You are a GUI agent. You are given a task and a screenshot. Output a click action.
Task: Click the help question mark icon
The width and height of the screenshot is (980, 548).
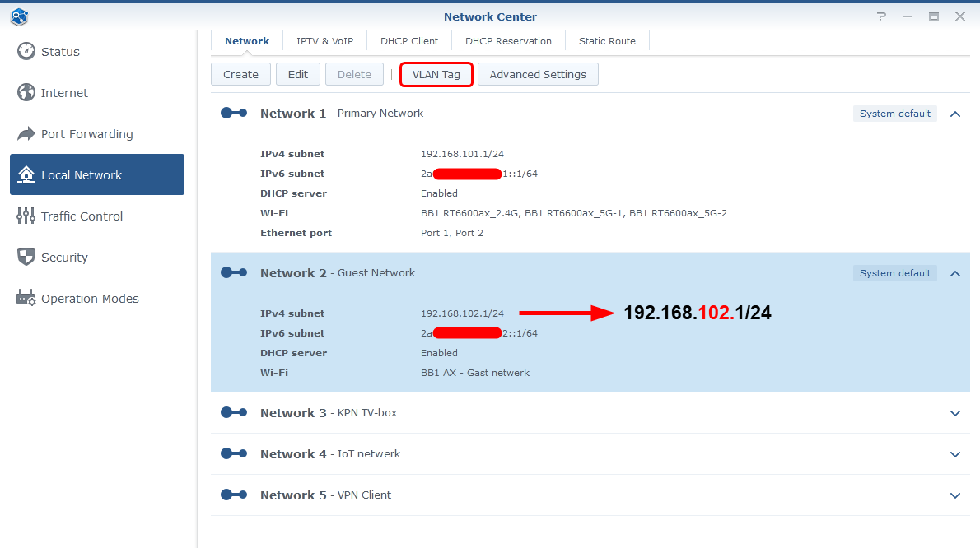click(882, 16)
